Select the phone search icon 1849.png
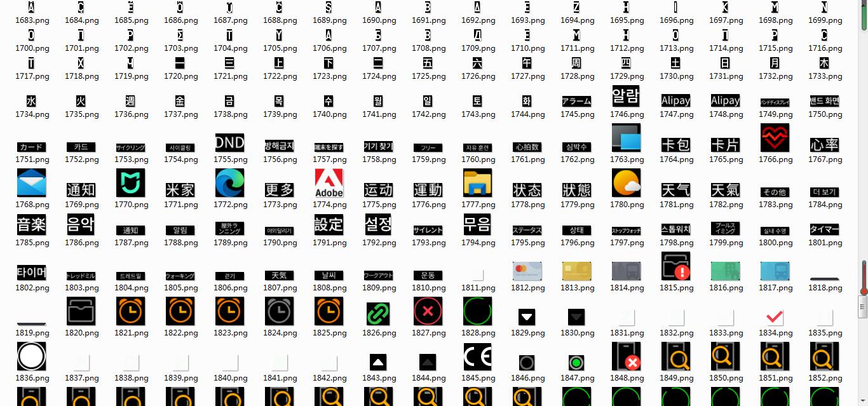This screenshot has width=868, height=406. click(675, 356)
